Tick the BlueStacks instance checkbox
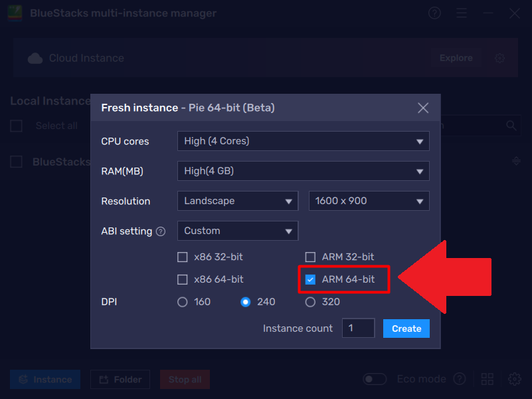This screenshot has width=532, height=399. (17, 162)
